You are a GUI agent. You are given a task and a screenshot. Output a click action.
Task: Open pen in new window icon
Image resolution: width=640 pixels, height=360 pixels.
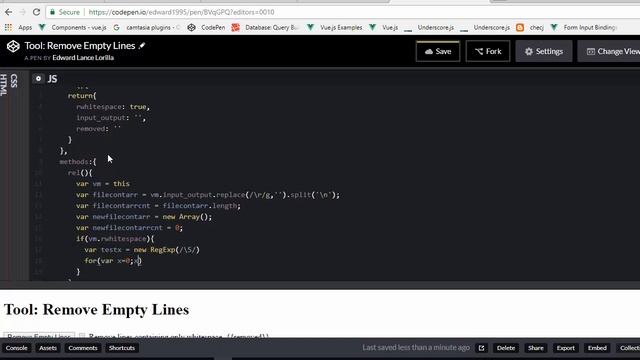point(482,348)
